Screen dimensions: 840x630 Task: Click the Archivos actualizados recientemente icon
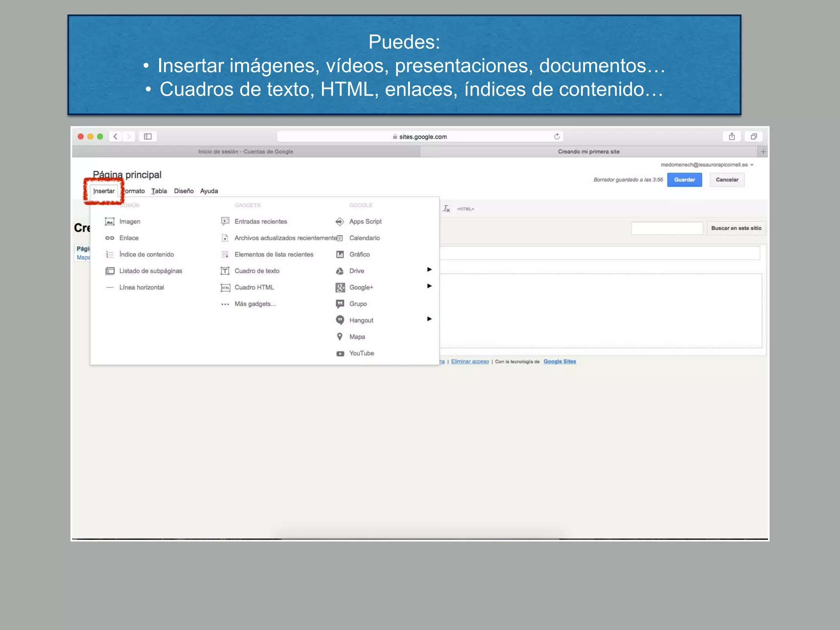(225, 238)
